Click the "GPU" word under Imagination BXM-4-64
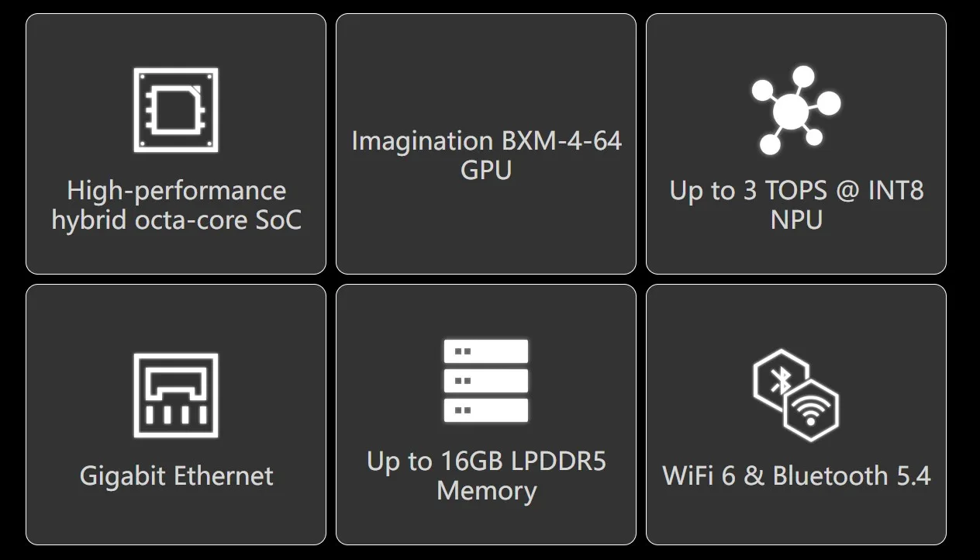This screenshot has height=560, width=980. coord(486,170)
